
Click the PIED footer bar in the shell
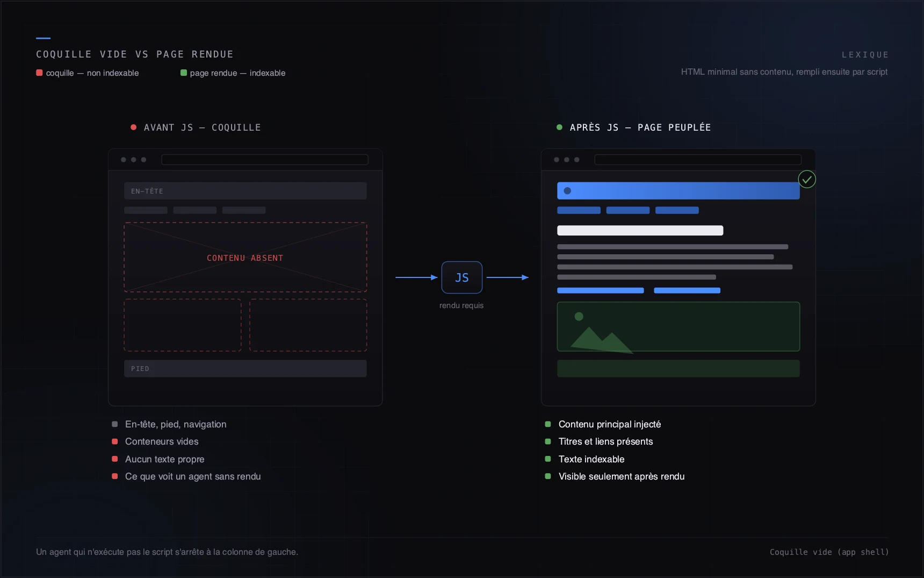click(246, 368)
